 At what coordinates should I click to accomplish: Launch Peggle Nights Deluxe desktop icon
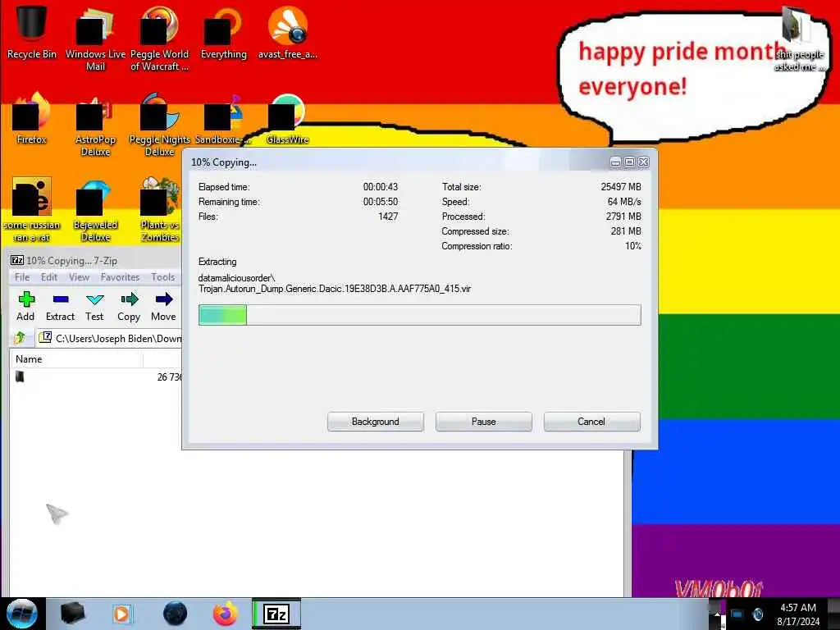click(159, 125)
